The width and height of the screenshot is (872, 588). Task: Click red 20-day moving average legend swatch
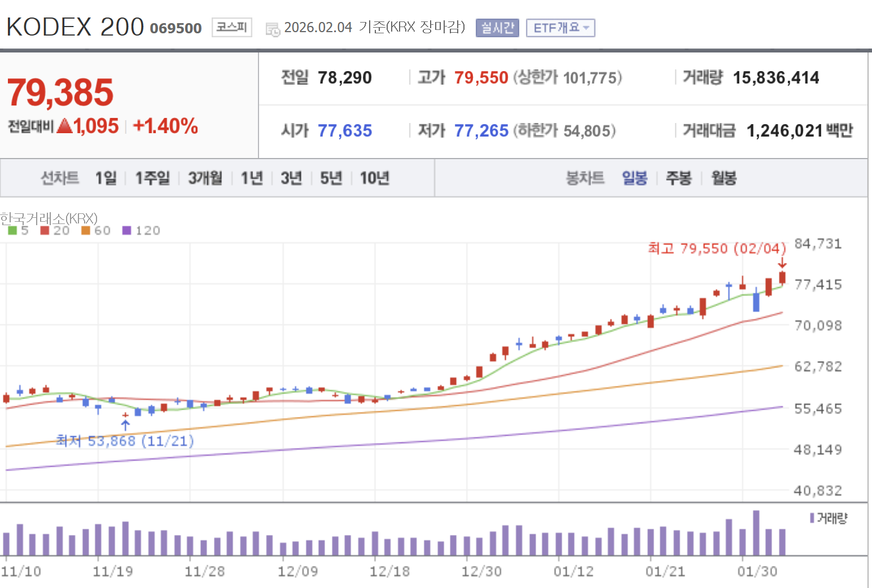tap(45, 230)
